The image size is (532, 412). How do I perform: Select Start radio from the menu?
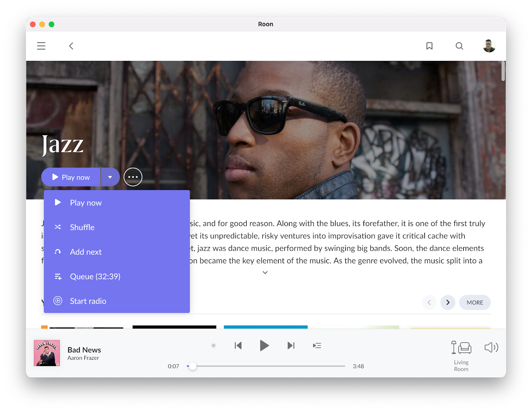click(x=117, y=301)
